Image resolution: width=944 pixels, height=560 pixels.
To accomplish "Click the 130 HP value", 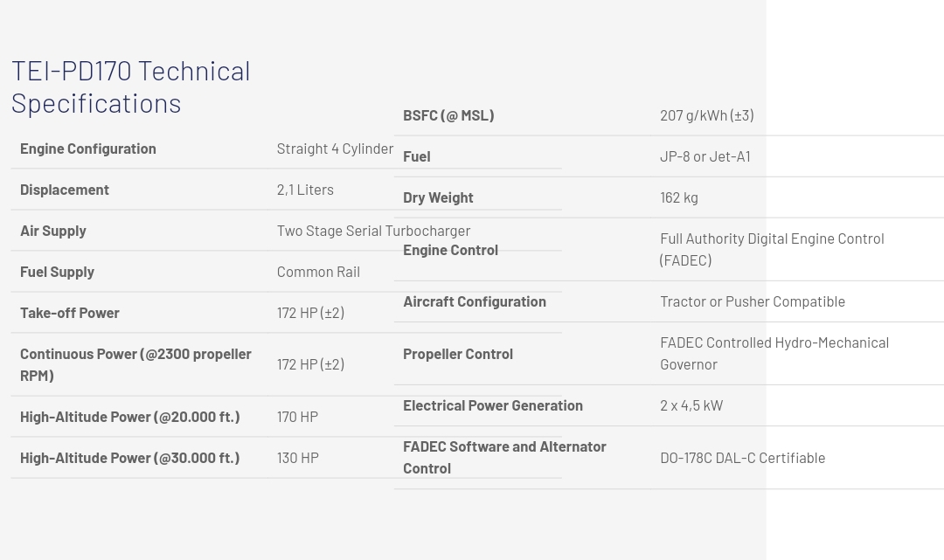I will [297, 457].
